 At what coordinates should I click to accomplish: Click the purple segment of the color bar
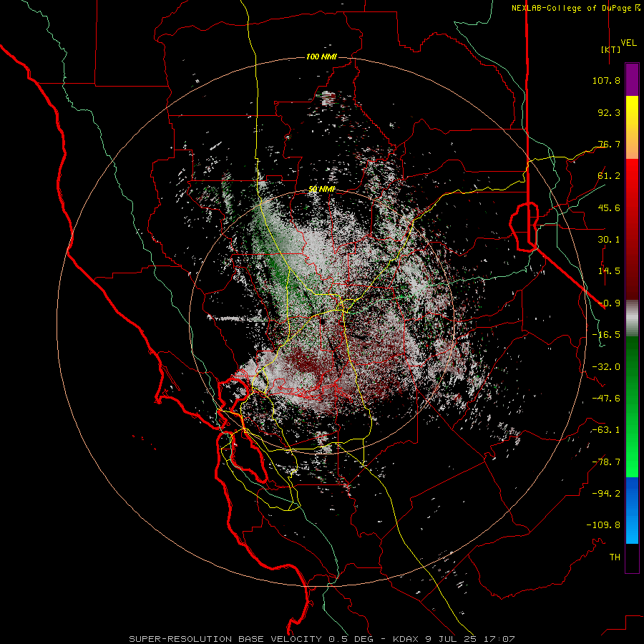632,80
